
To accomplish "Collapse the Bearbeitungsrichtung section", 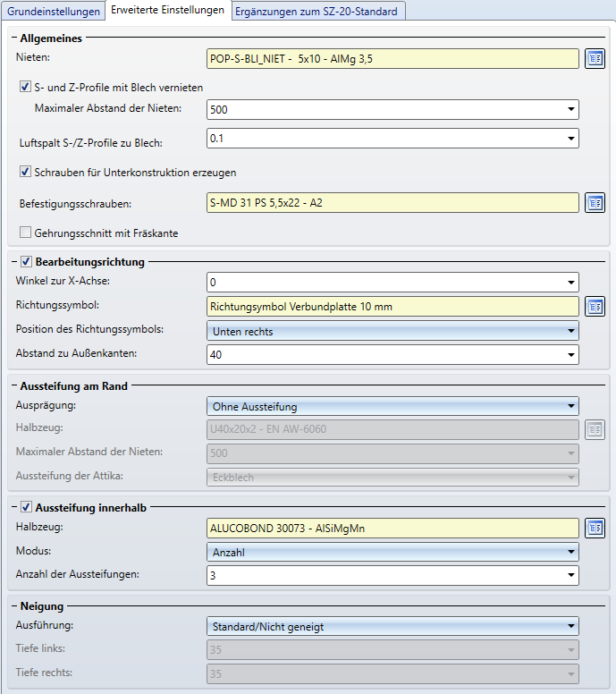I will click(14, 261).
